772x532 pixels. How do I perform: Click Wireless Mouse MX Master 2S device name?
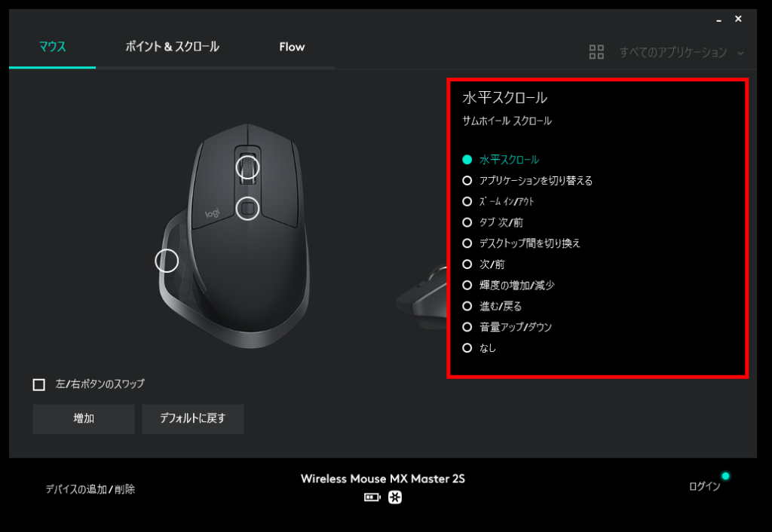pos(383,478)
